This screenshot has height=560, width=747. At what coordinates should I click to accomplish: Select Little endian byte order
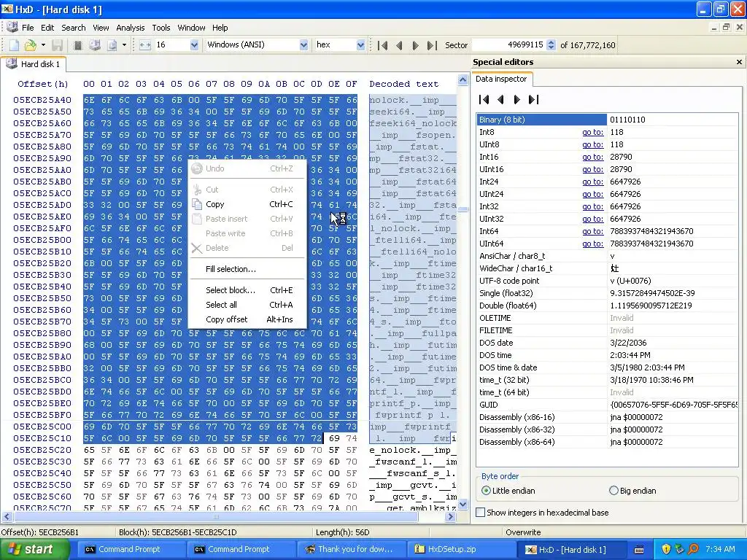coord(508,491)
